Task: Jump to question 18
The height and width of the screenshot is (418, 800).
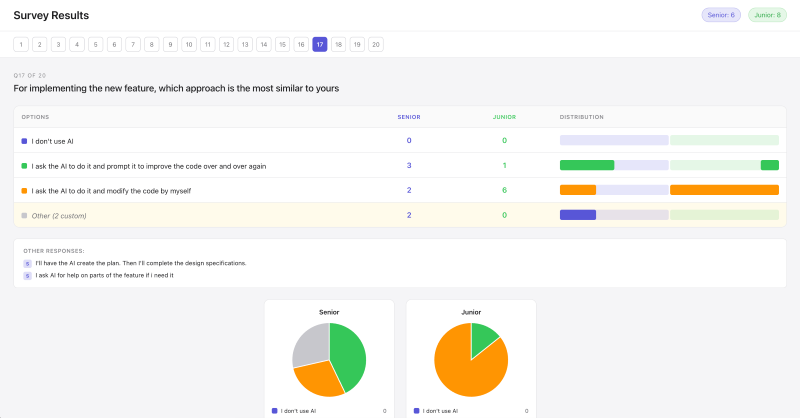Action: [339, 44]
